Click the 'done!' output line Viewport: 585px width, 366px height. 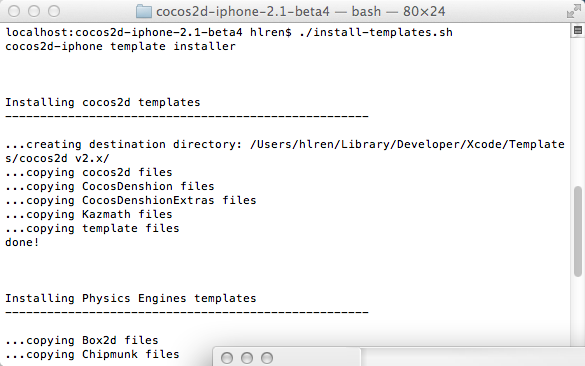[x=22, y=243]
